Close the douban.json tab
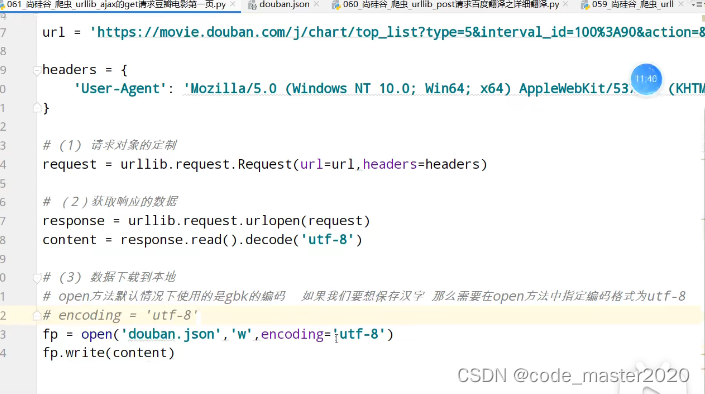 (x=317, y=4)
